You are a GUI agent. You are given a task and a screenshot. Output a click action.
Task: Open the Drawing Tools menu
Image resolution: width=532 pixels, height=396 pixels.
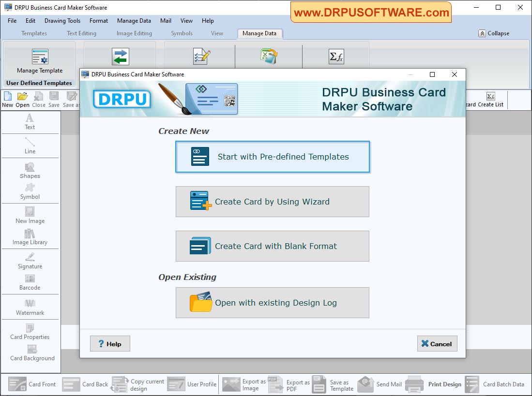[62, 21]
